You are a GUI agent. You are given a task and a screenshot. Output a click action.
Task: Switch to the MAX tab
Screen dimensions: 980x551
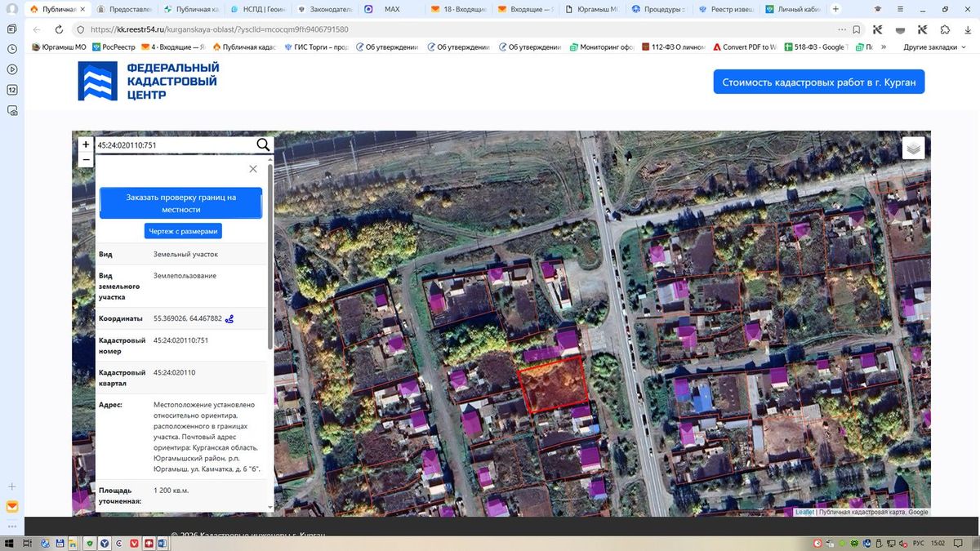(x=390, y=9)
